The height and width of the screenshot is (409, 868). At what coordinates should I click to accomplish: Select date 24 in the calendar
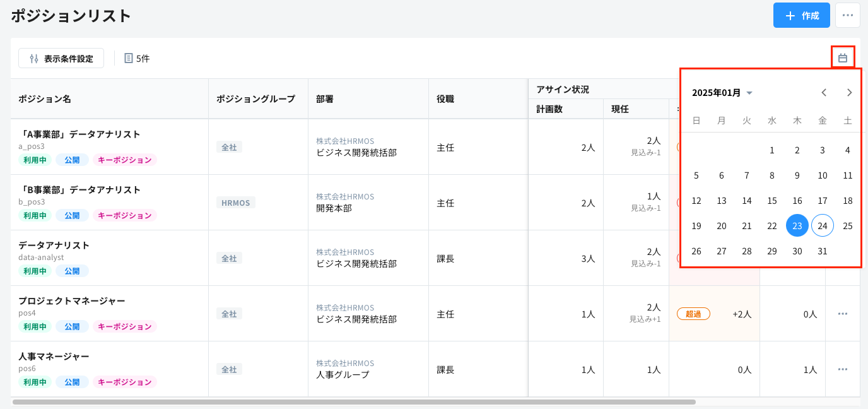click(x=822, y=225)
